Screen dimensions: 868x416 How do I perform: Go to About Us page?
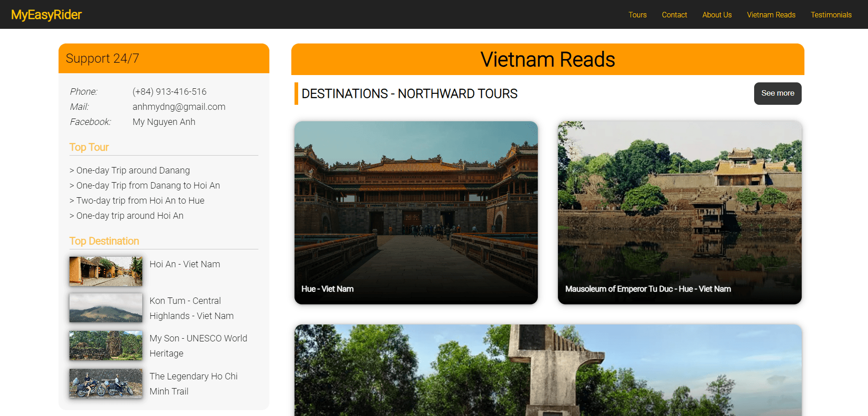[x=717, y=15]
